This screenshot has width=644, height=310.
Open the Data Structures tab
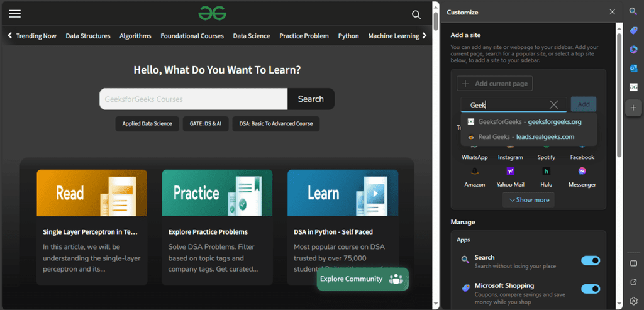pyautogui.click(x=88, y=36)
